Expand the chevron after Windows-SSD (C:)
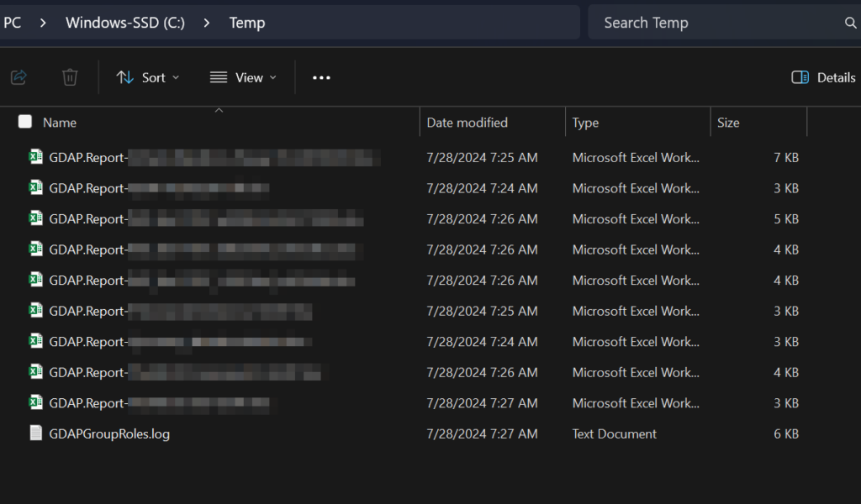 coord(206,23)
